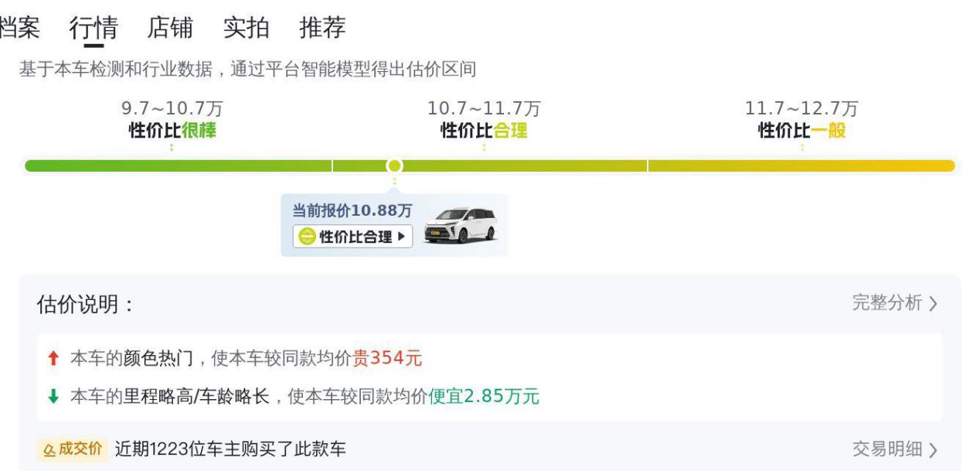Click the green down-arrow price decrease icon
The image size is (980, 471).
(53, 397)
